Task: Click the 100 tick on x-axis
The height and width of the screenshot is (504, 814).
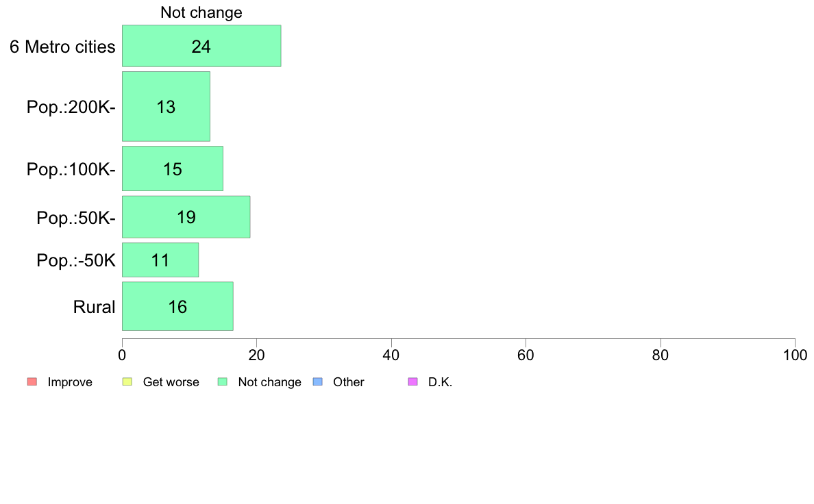Action: point(795,355)
